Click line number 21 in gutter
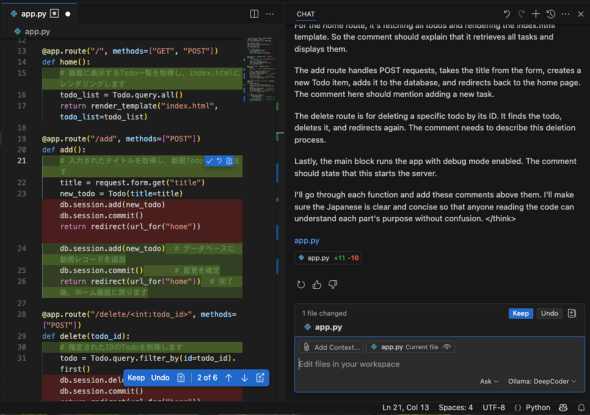The image size is (590, 415). click(x=22, y=161)
